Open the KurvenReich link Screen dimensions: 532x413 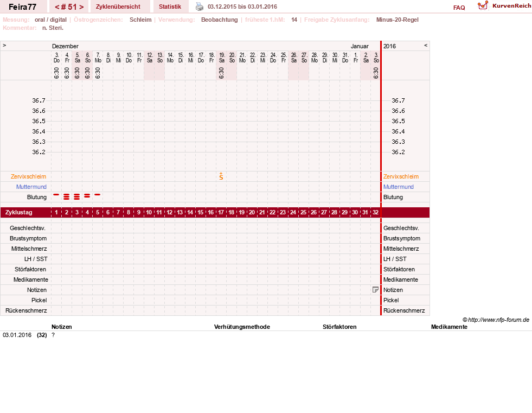511,6
